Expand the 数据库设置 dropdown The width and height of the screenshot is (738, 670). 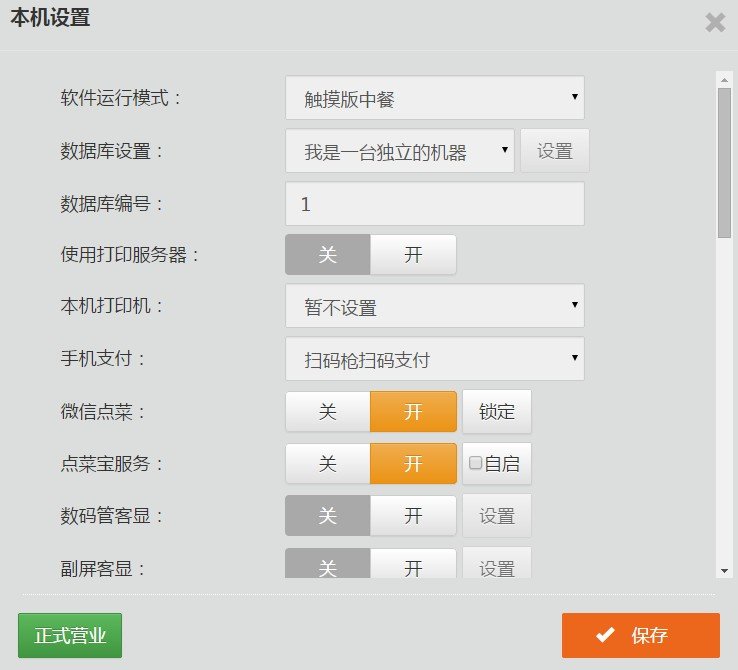[x=399, y=151]
